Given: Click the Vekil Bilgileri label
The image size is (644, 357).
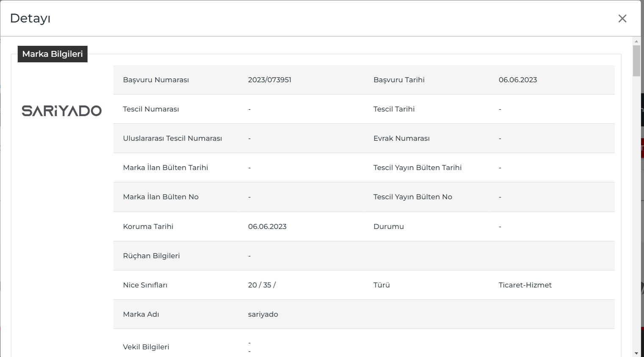Looking at the screenshot, I should coord(146,347).
